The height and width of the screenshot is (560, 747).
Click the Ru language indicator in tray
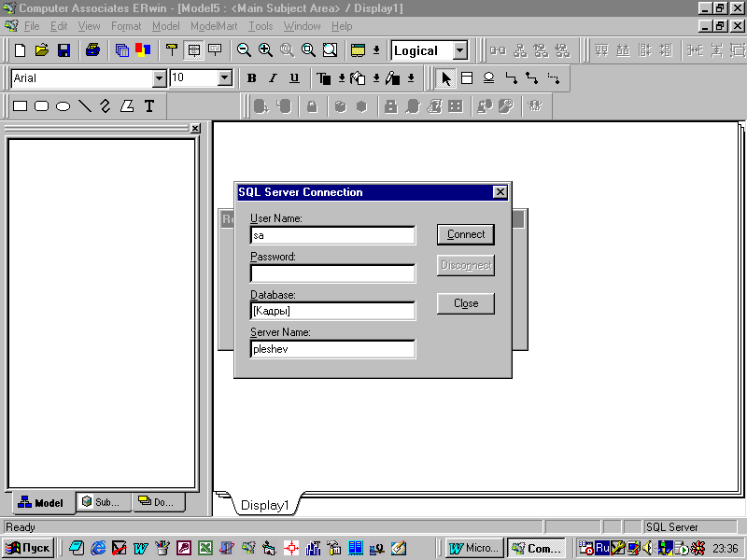pyautogui.click(x=602, y=548)
